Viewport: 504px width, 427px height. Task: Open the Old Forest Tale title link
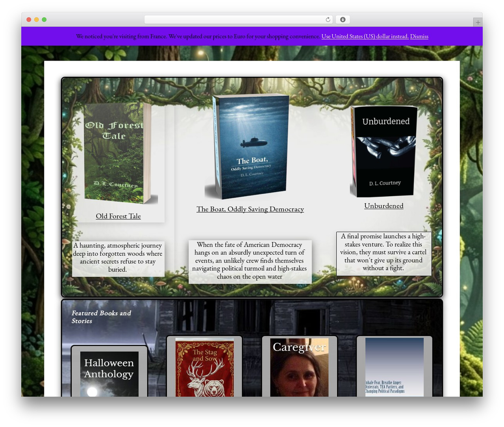coord(118,216)
